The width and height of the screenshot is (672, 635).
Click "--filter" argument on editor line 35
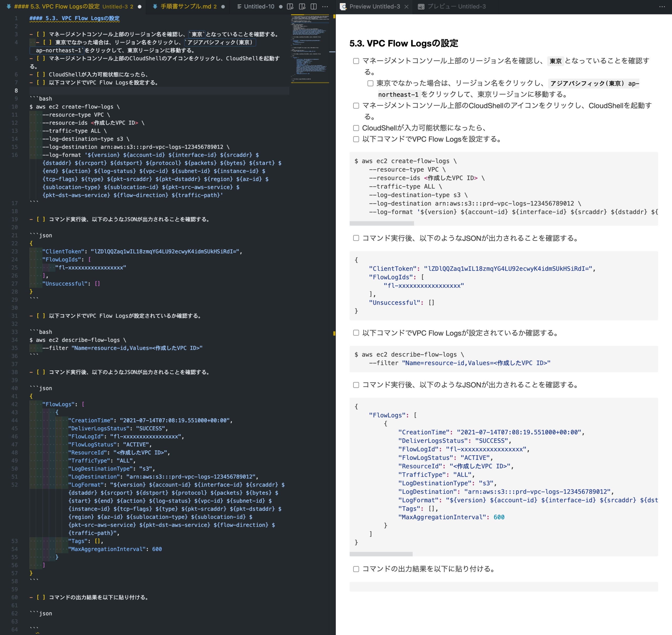pyautogui.click(x=56, y=348)
